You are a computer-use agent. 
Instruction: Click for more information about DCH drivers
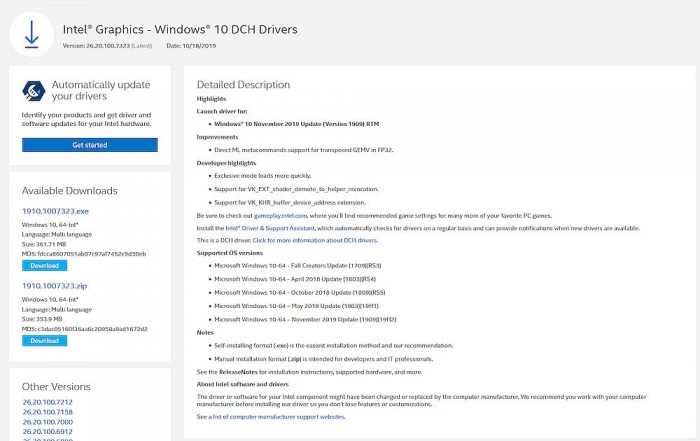(315, 240)
